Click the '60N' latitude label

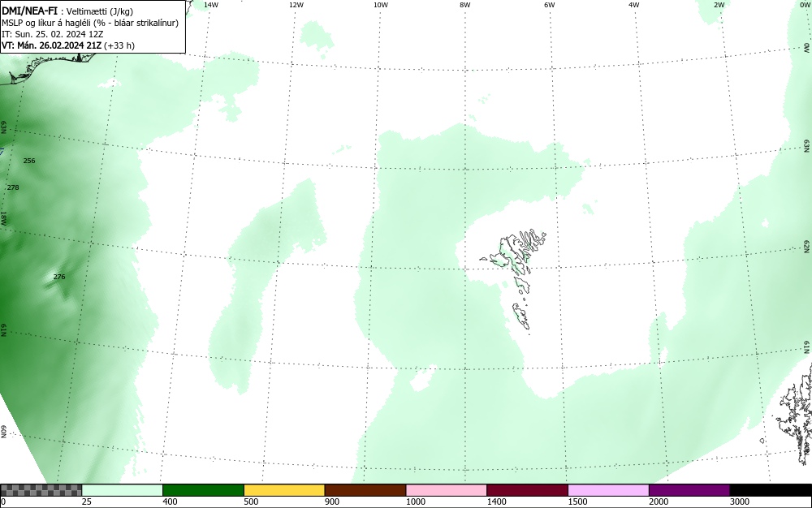point(3,432)
